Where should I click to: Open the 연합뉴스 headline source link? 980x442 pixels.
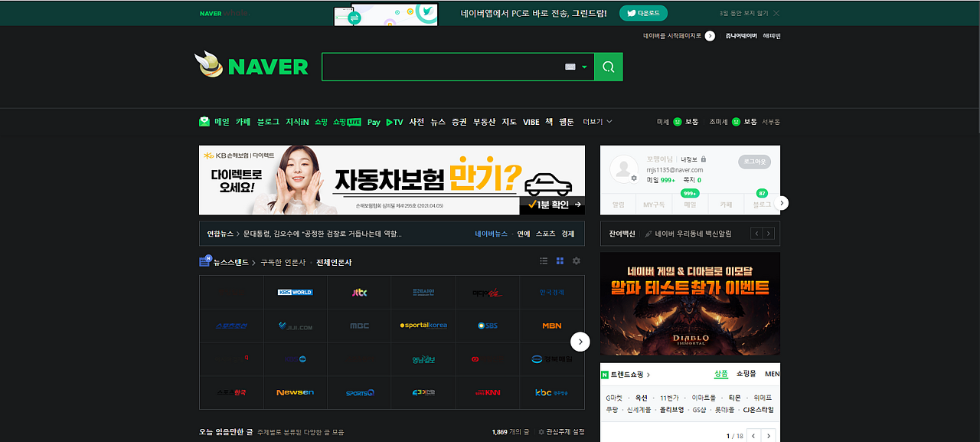click(220, 234)
